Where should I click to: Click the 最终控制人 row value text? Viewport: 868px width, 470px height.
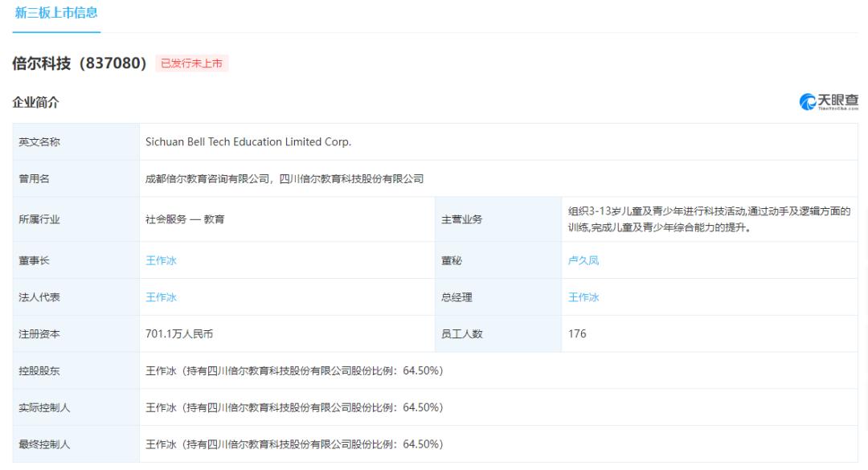(294, 444)
